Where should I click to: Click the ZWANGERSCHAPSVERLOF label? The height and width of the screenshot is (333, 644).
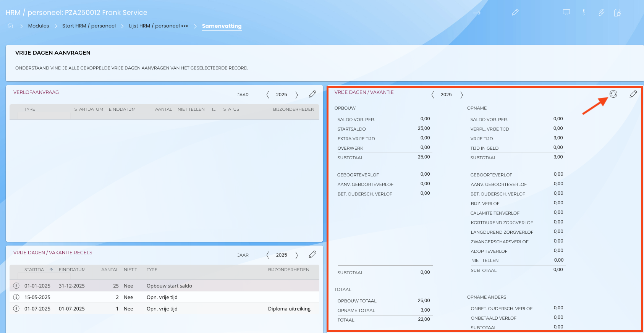click(500, 242)
